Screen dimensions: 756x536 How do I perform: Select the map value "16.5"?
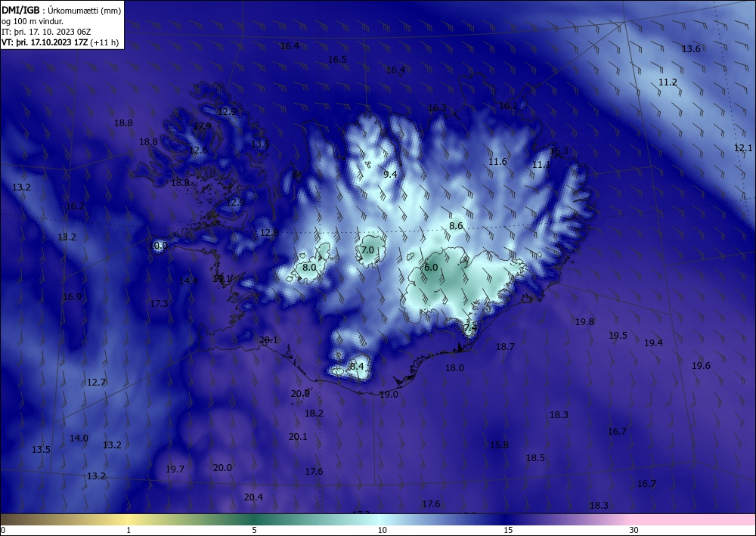[x=337, y=59]
